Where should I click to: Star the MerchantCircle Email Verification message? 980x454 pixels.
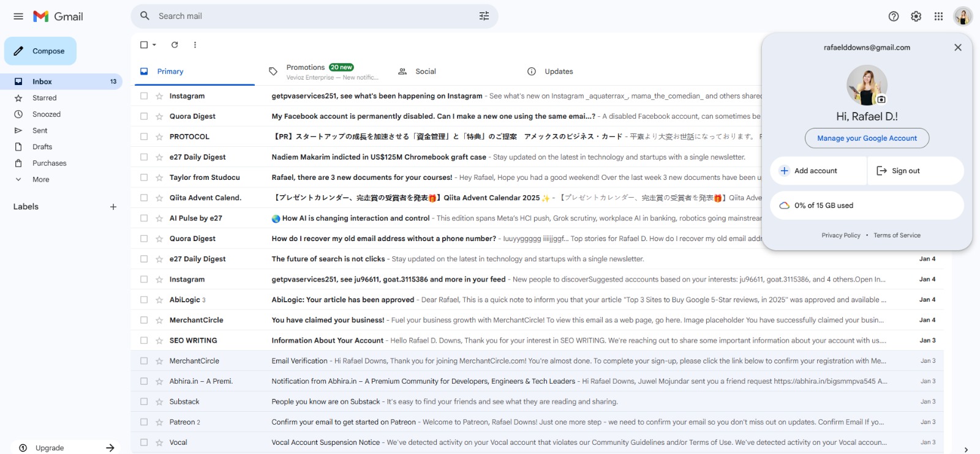[x=159, y=361]
